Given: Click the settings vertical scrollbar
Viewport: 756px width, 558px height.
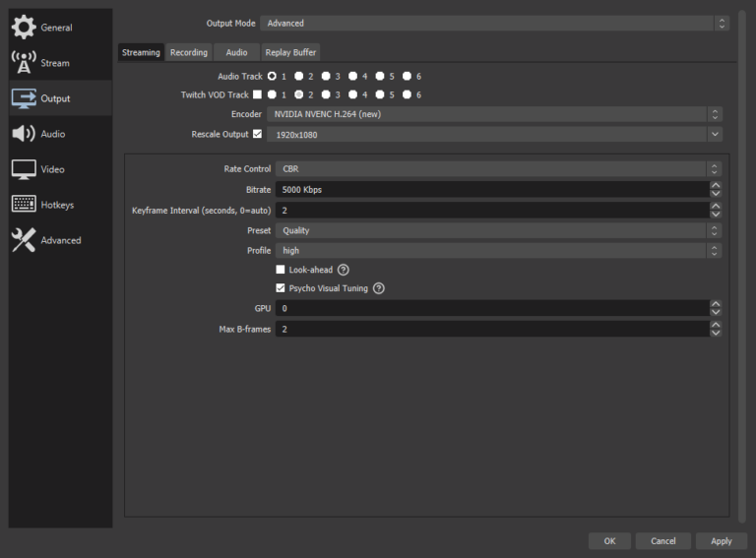Looking at the screenshot, I should [x=742, y=266].
